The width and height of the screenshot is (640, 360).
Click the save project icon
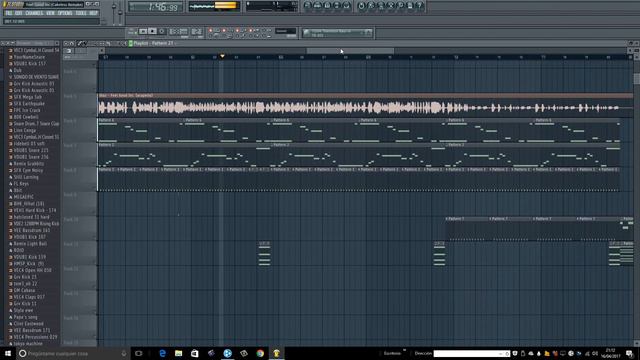[371, 5]
